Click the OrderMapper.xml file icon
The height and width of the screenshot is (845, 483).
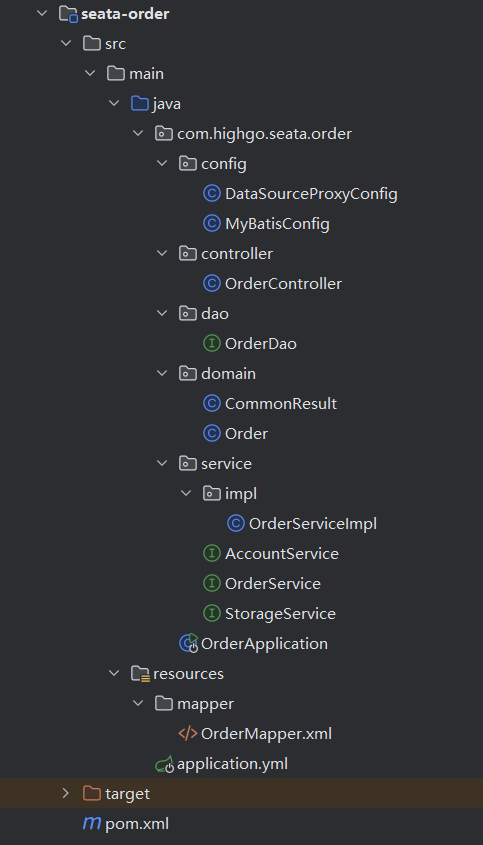(188, 733)
